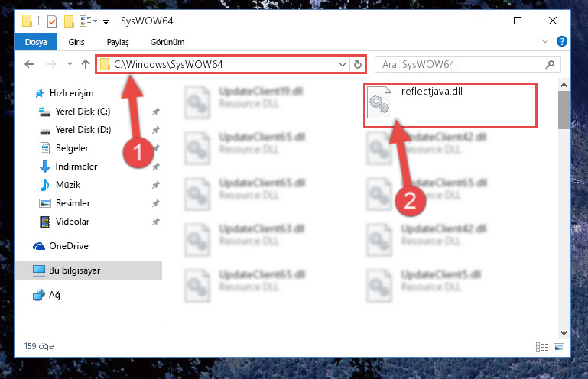Click the Ara: SysWOW64 search field
The height and width of the screenshot is (379, 588).
click(x=460, y=64)
